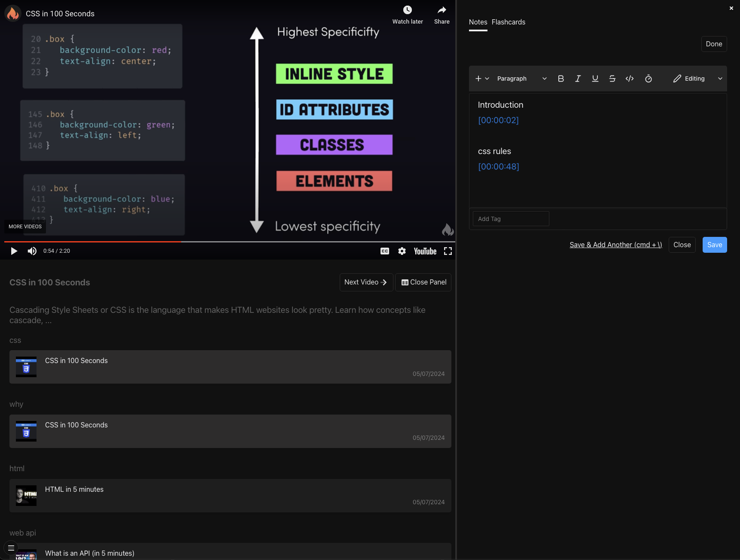Toggle underline formatting
This screenshot has height=560, width=740.
pos(595,79)
